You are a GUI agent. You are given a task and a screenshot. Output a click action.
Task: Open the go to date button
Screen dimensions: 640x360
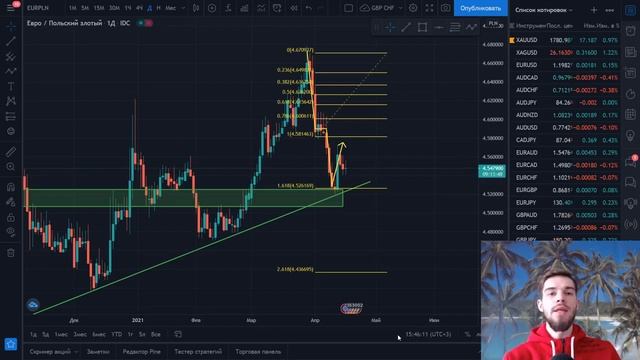[x=178, y=334]
